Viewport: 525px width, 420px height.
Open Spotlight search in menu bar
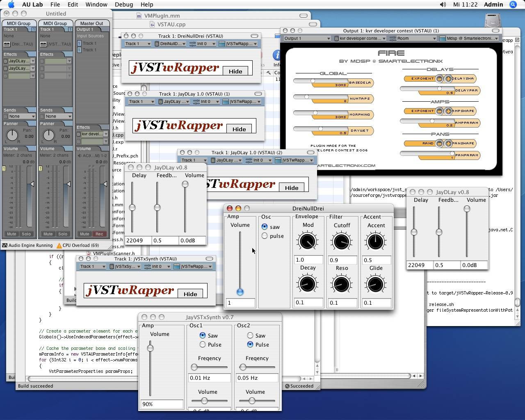tap(513, 5)
